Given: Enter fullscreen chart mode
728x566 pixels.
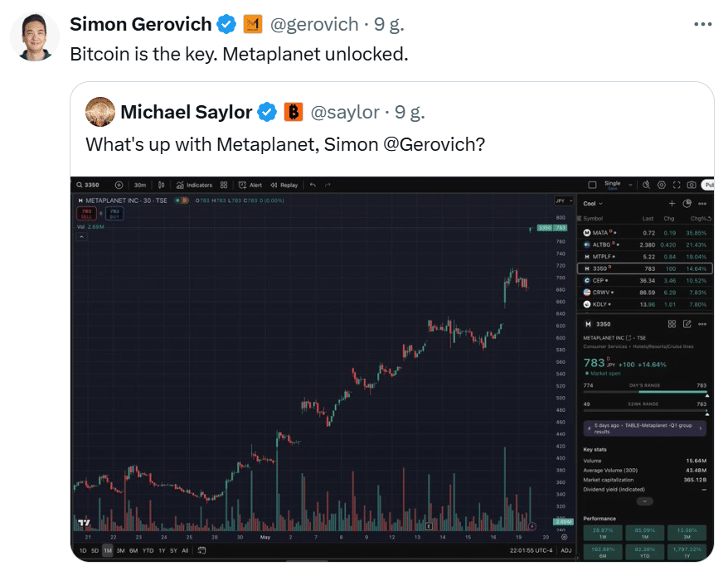Looking at the screenshot, I should coord(677,185).
